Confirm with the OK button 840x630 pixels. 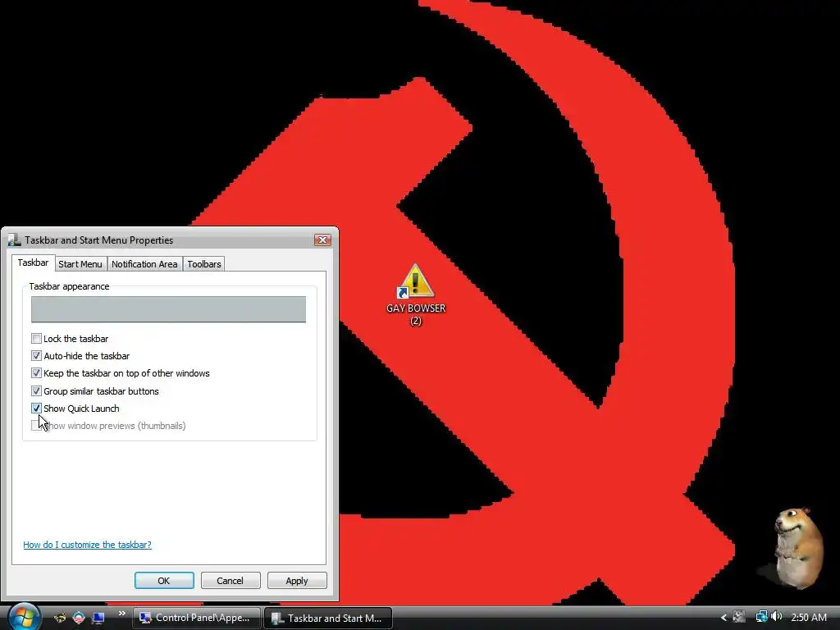coord(164,581)
